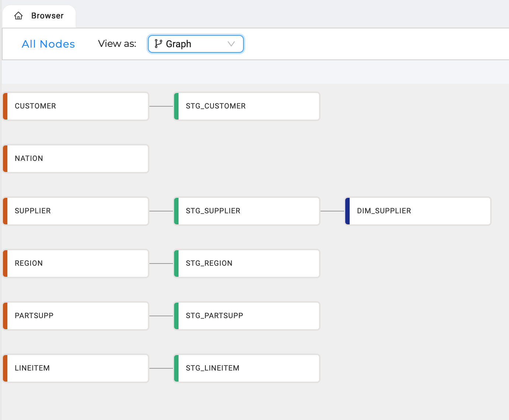This screenshot has width=509, height=420.
Task: Select the NATION source node
Action: tap(76, 159)
